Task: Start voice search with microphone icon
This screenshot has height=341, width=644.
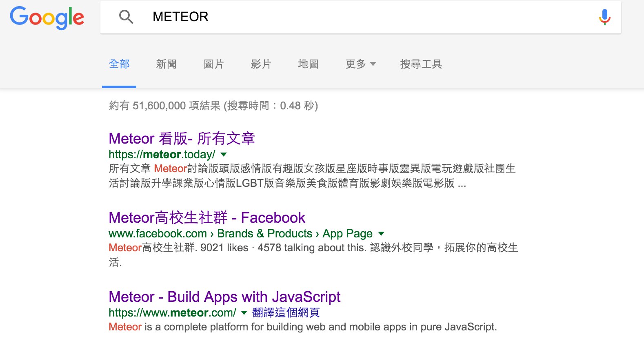Action: (x=604, y=17)
